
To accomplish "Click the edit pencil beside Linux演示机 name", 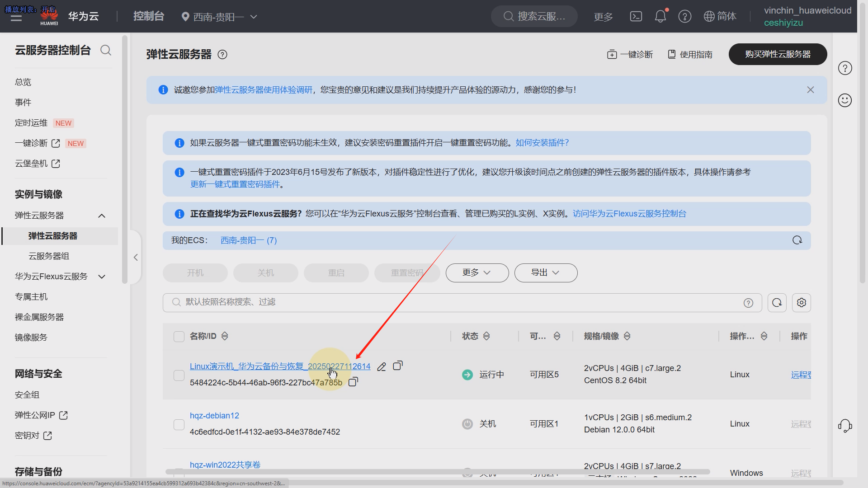I will pos(382,367).
